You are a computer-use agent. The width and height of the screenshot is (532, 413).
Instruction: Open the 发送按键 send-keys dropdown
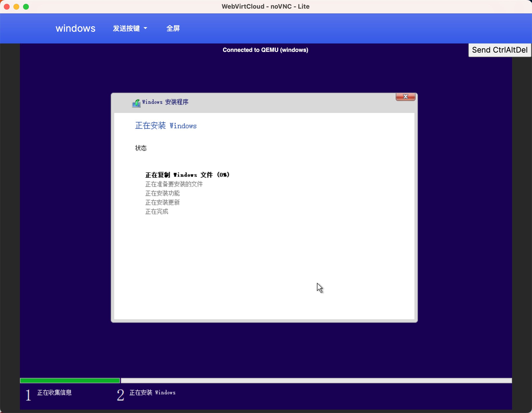(130, 28)
